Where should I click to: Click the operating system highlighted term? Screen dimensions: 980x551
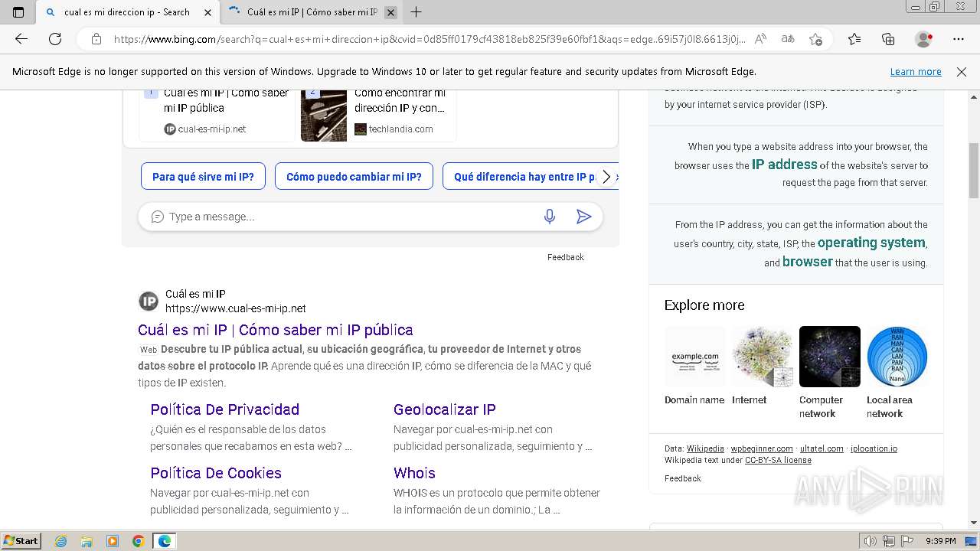point(871,243)
